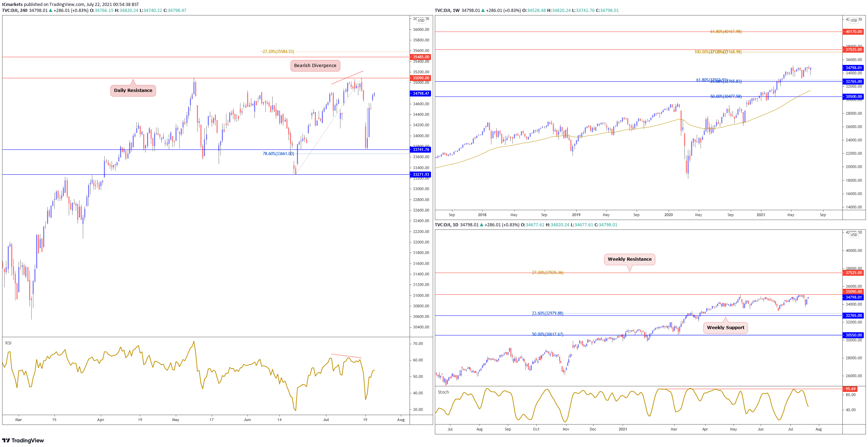
Task: Click the red 40170.00 price label on weekly chart
Action: point(853,32)
